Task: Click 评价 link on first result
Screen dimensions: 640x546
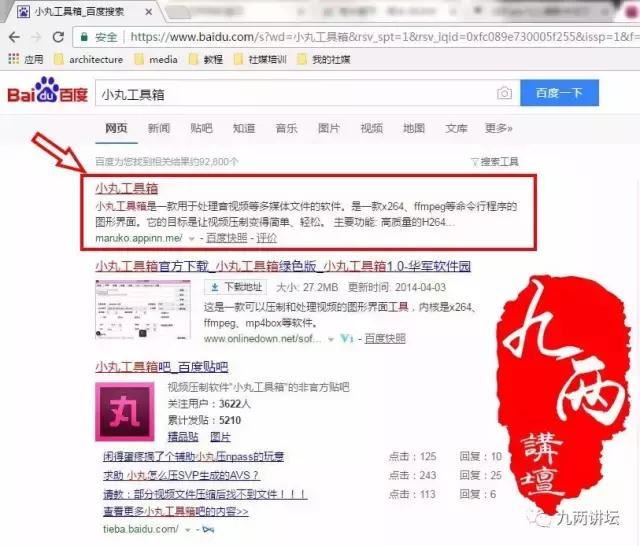Action: pos(267,238)
